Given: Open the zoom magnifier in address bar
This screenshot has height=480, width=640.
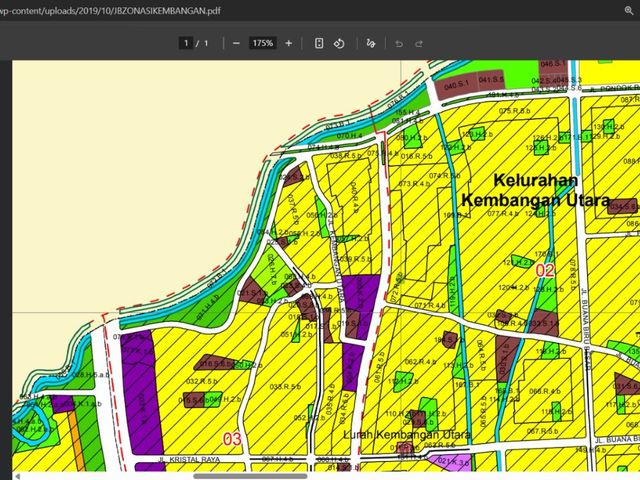Looking at the screenshot, I should pos(629,11).
